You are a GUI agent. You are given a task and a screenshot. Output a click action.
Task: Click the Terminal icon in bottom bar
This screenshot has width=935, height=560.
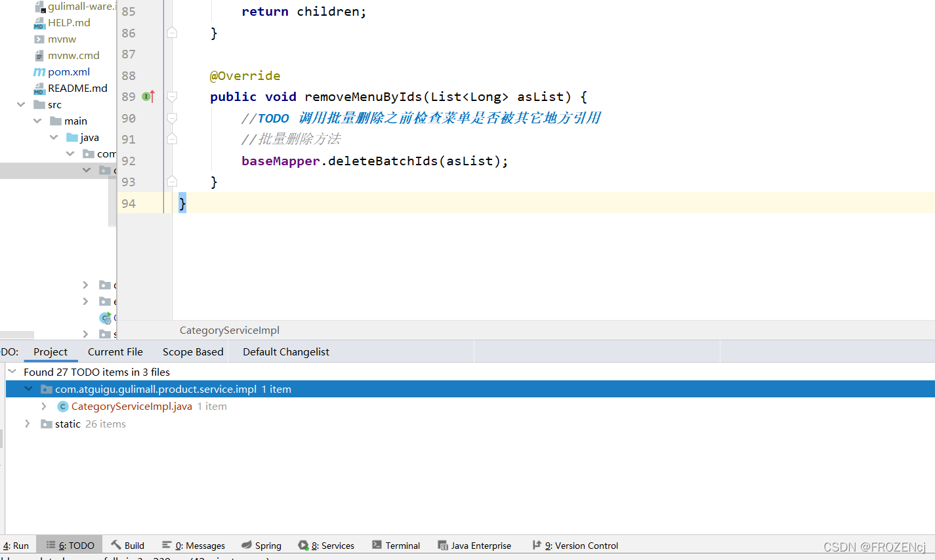pyautogui.click(x=377, y=545)
